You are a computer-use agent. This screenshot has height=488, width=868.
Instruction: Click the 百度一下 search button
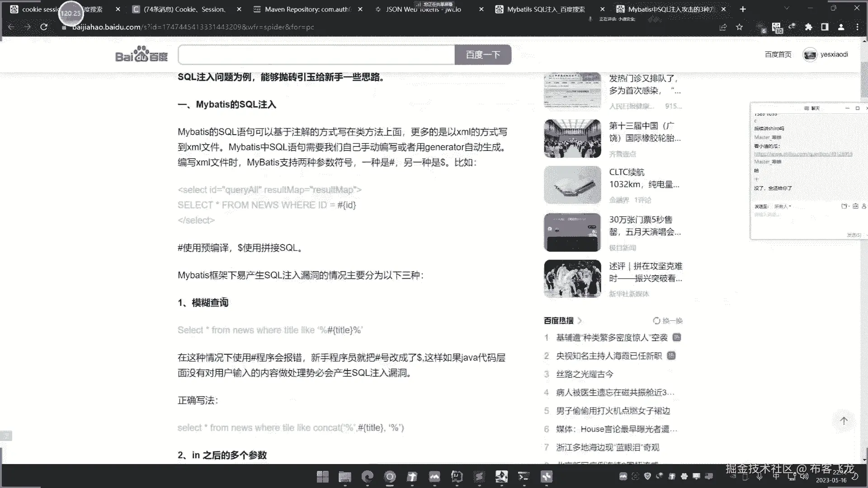pyautogui.click(x=483, y=55)
